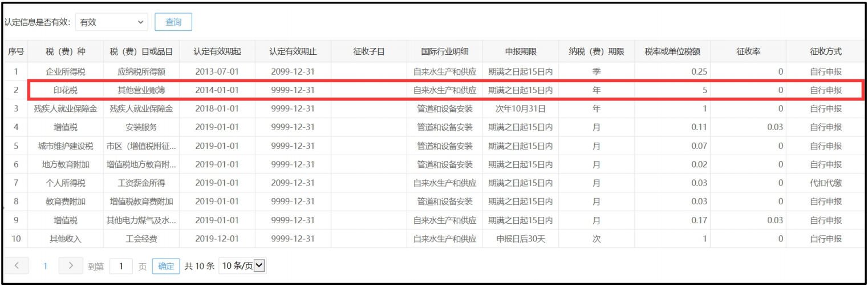Click the page number input field
868x286 pixels.
click(x=121, y=266)
